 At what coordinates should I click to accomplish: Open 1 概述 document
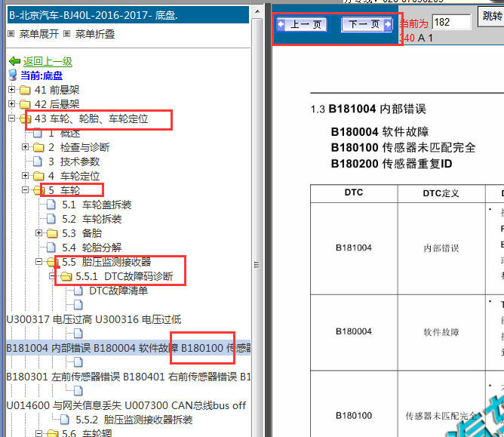[64, 133]
